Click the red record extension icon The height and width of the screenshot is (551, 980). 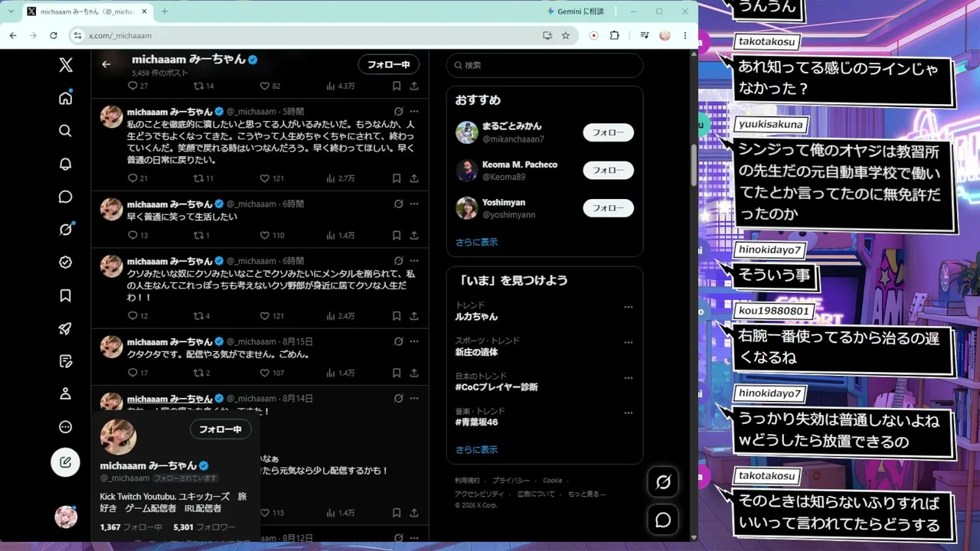(x=593, y=35)
